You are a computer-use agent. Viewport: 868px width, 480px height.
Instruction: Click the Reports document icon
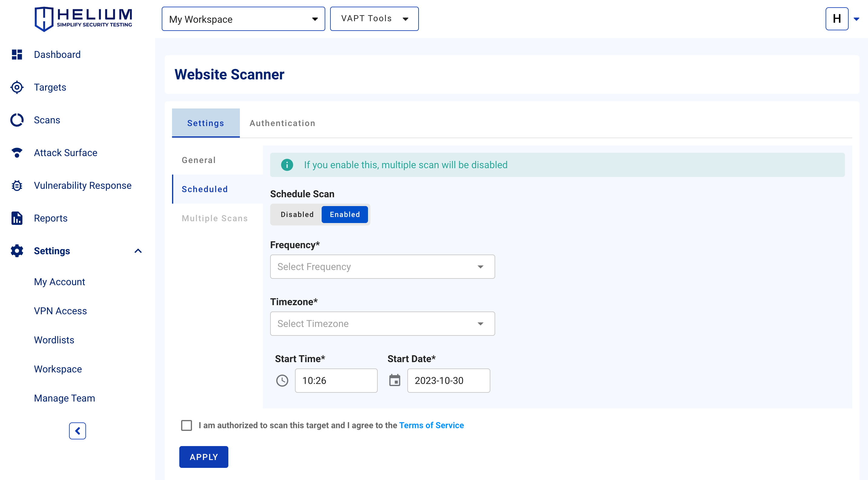(17, 218)
